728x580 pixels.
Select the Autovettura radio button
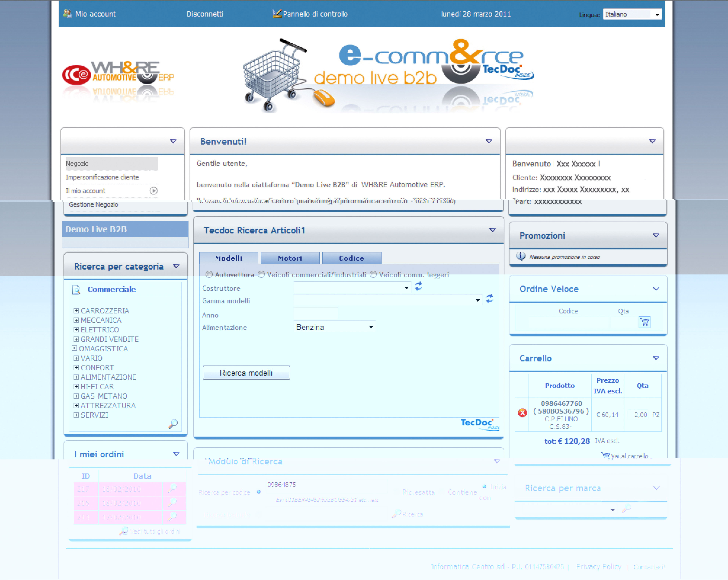pyautogui.click(x=209, y=274)
